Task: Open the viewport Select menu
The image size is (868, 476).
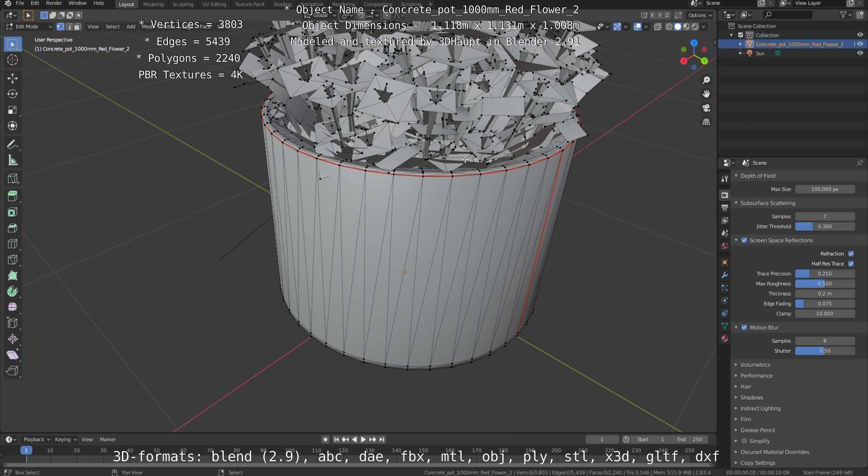Action: [x=113, y=27]
